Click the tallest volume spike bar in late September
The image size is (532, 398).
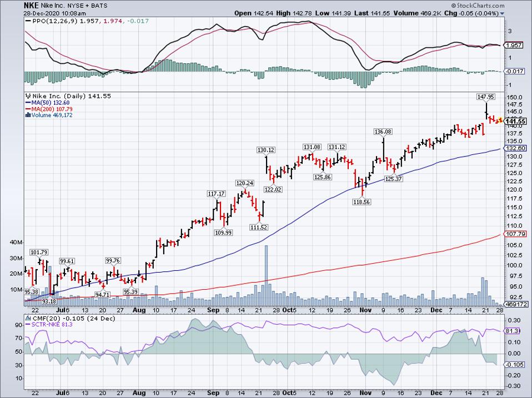(x=266, y=275)
